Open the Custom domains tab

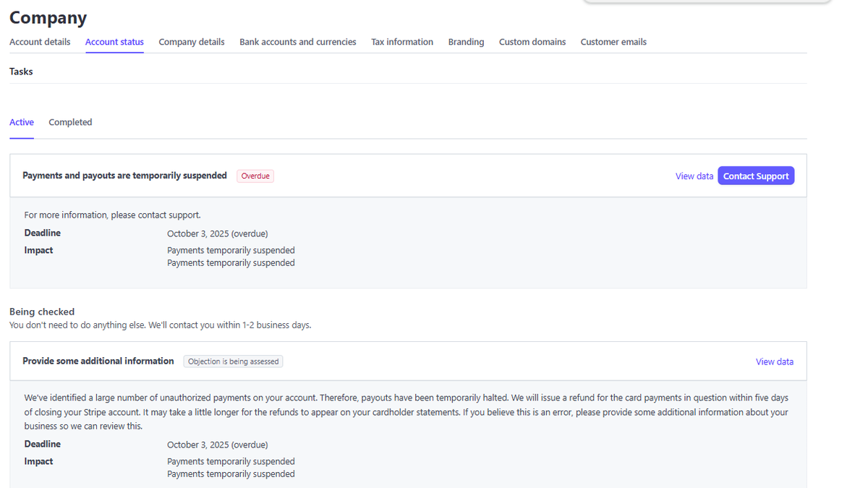click(x=532, y=42)
